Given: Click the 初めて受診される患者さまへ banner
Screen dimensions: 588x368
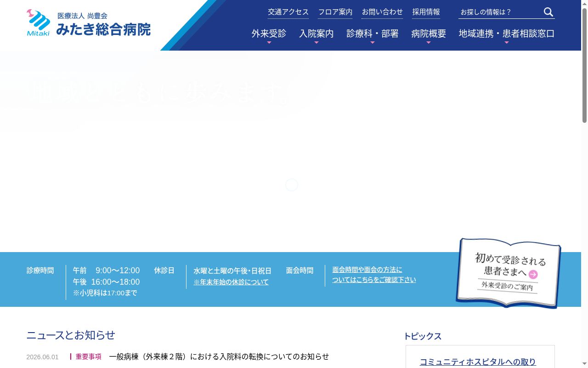Looking at the screenshot, I should click(x=509, y=273).
